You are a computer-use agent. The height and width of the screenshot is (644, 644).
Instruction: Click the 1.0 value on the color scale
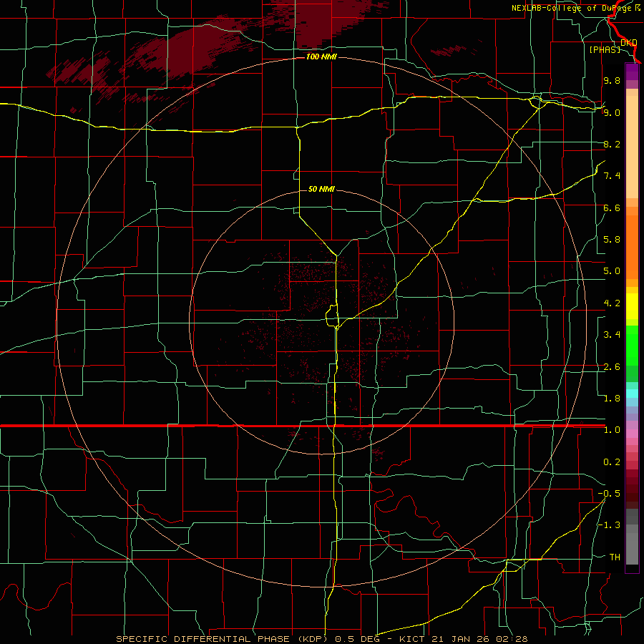pos(612,430)
